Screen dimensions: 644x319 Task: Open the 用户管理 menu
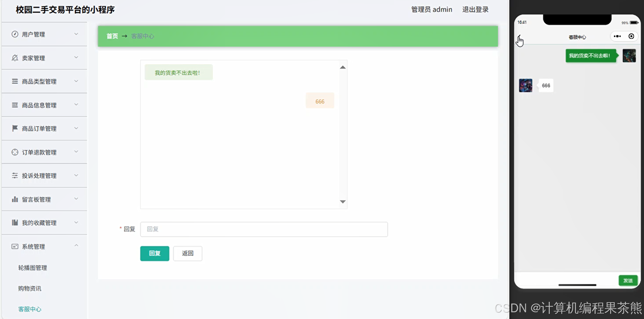click(x=44, y=34)
